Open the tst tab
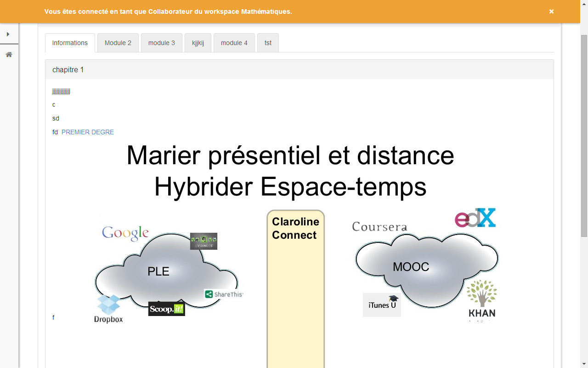588x368 pixels. [x=268, y=43]
